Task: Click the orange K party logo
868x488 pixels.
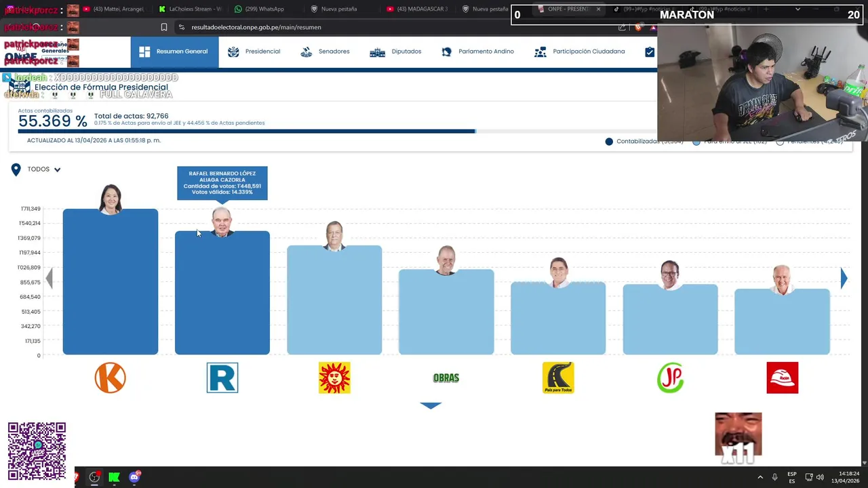Action: pyautogui.click(x=111, y=378)
